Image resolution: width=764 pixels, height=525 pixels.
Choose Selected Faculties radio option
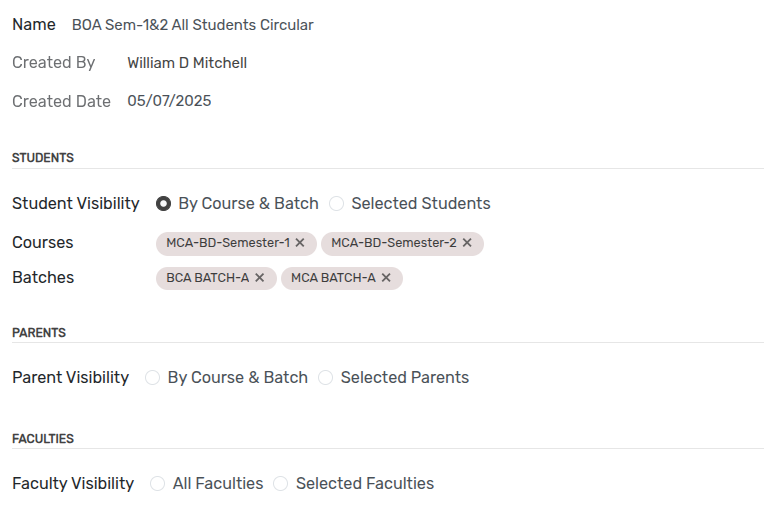point(281,484)
